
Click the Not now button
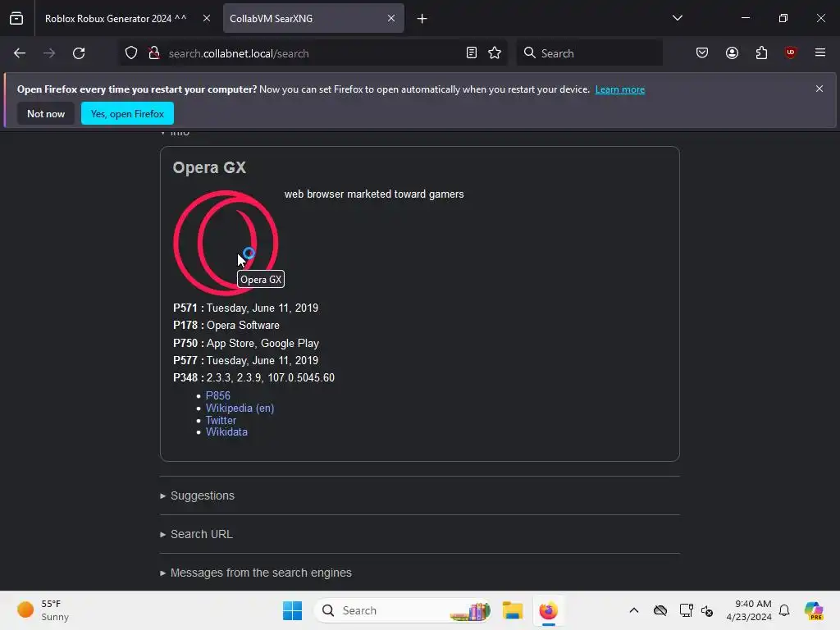(46, 113)
